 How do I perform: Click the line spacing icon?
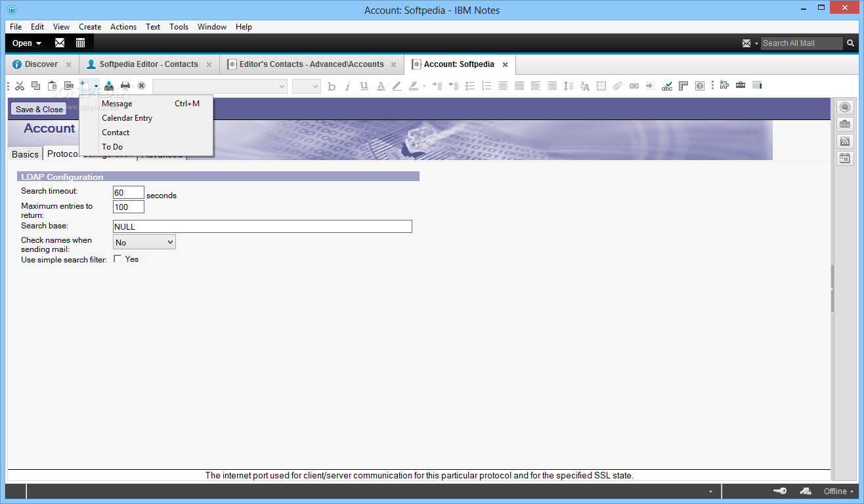coord(569,86)
